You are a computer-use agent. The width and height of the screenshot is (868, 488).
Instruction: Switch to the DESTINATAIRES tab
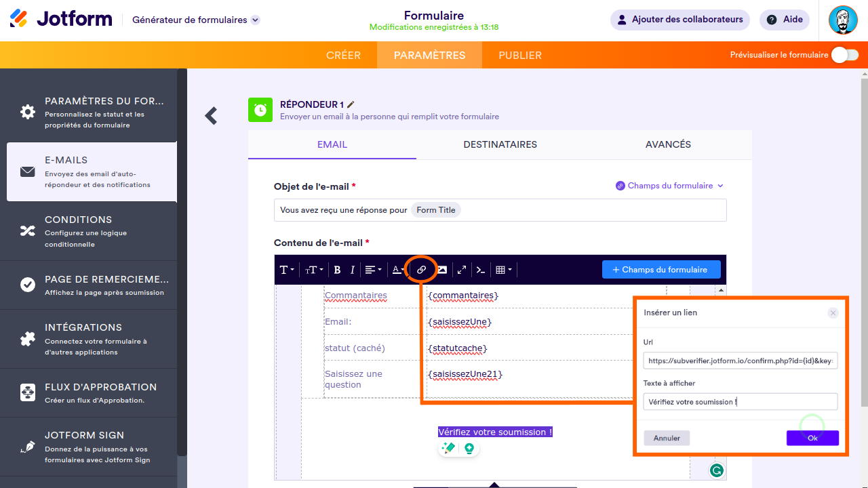pos(500,144)
